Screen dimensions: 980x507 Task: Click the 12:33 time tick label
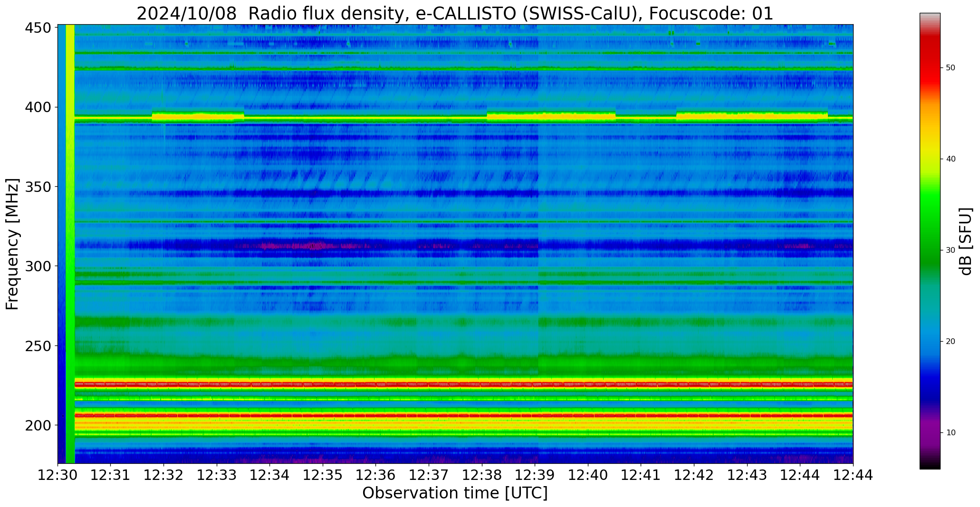[217, 475]
